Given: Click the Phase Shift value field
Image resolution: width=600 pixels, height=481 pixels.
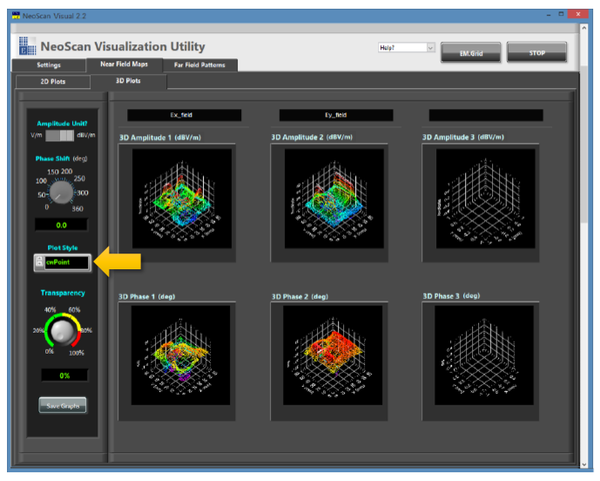Looking at the screenshot, I should tap(61, 226).
